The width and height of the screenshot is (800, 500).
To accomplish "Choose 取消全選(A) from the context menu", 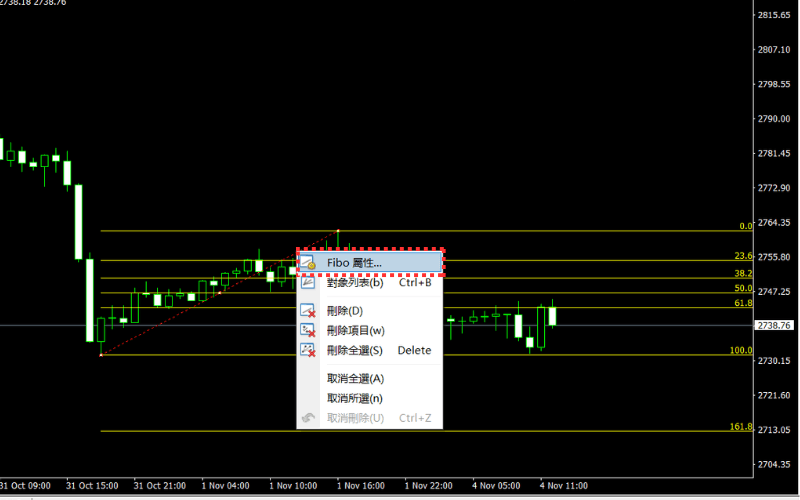I will 355,378.
